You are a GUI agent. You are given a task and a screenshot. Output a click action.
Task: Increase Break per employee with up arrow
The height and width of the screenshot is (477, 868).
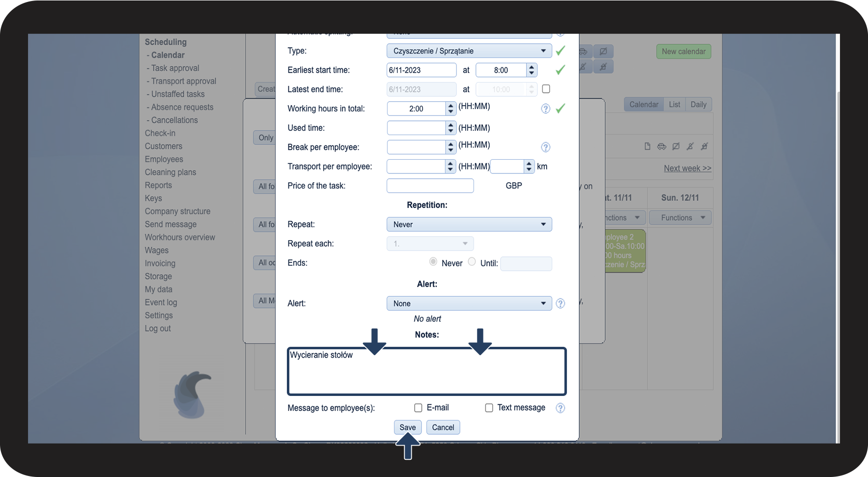[x=450, y=144]
